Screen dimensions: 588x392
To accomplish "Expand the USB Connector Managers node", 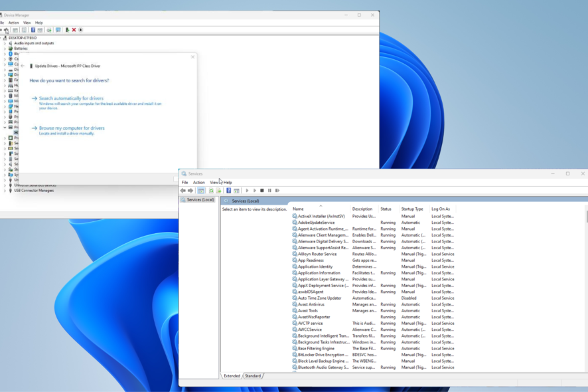I will tap(5, 191).
